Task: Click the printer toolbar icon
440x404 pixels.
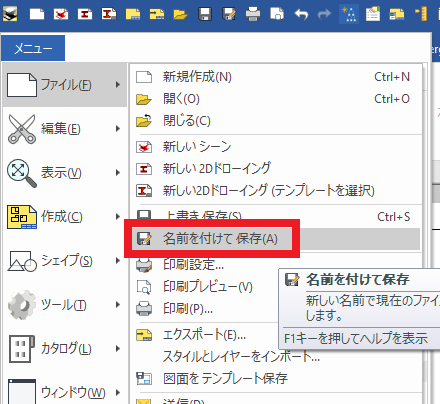Action: [x=253, y=14]
